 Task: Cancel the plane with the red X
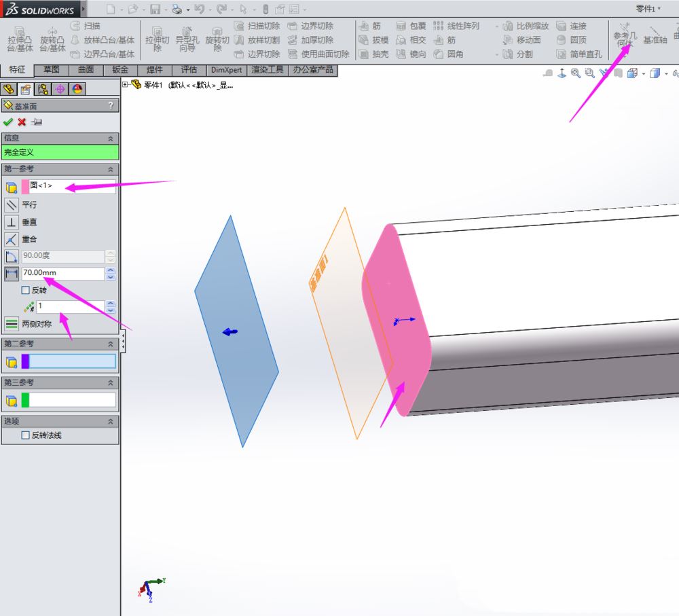(x=22, y=122)
